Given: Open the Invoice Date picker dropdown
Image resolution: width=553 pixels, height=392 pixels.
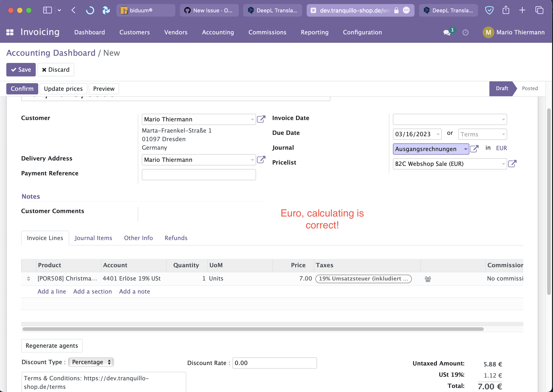Looking at the screenshot, I should click(x=503, y=119).
